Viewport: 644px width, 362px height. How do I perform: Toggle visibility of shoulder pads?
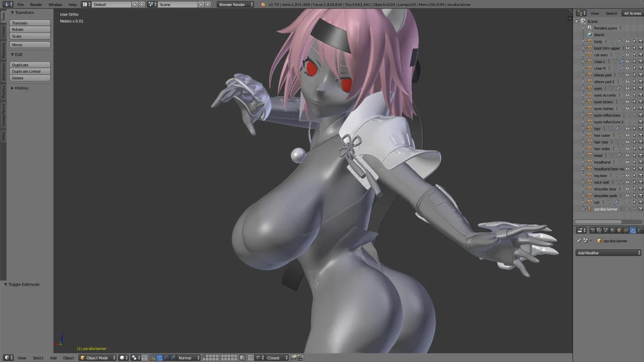(627, 196)
